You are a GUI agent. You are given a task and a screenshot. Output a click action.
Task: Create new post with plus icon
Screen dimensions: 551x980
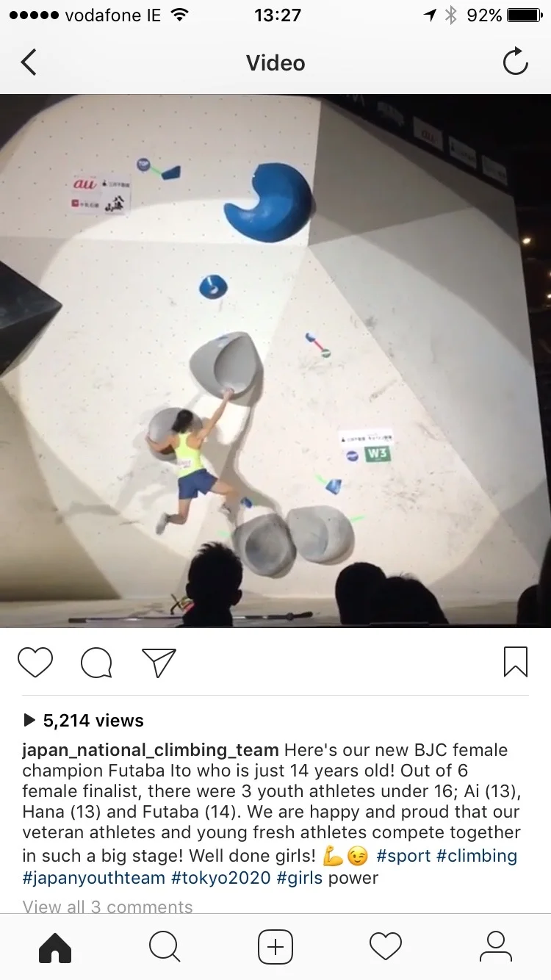(275, 946)
